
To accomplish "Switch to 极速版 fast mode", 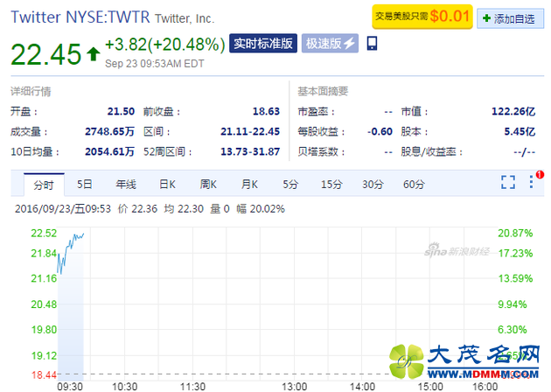I will [x=330, y=44].
